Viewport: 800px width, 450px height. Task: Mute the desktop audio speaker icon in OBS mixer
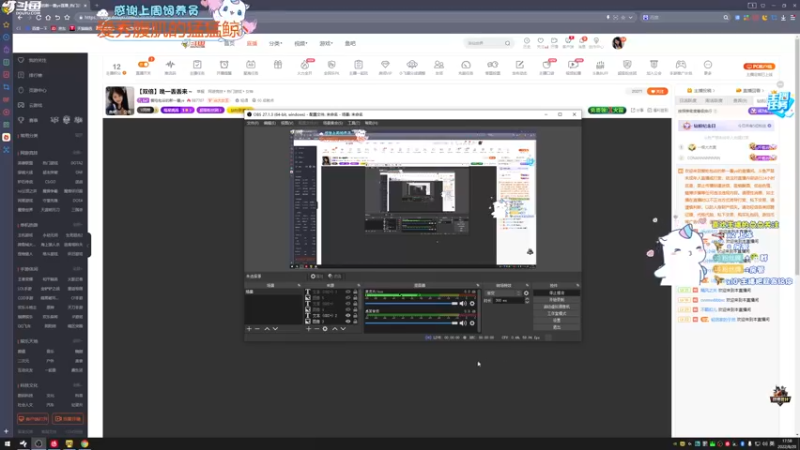tap(463, 323)
